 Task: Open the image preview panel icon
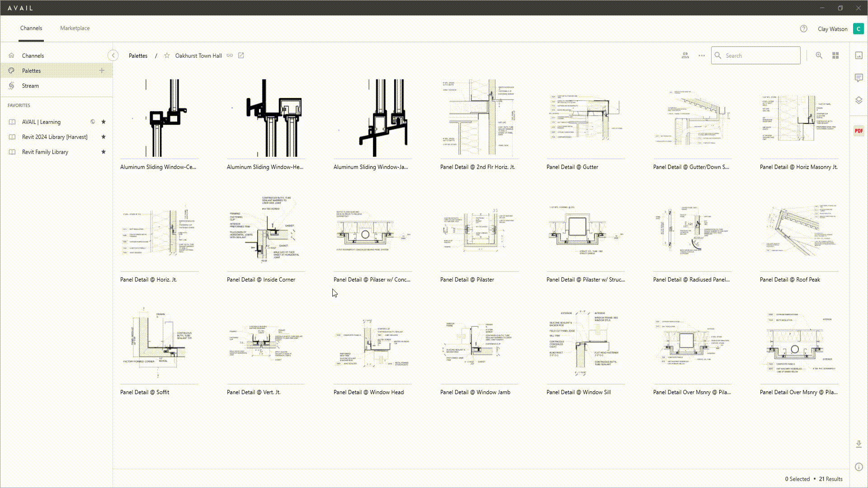click(x=859, y=56)
